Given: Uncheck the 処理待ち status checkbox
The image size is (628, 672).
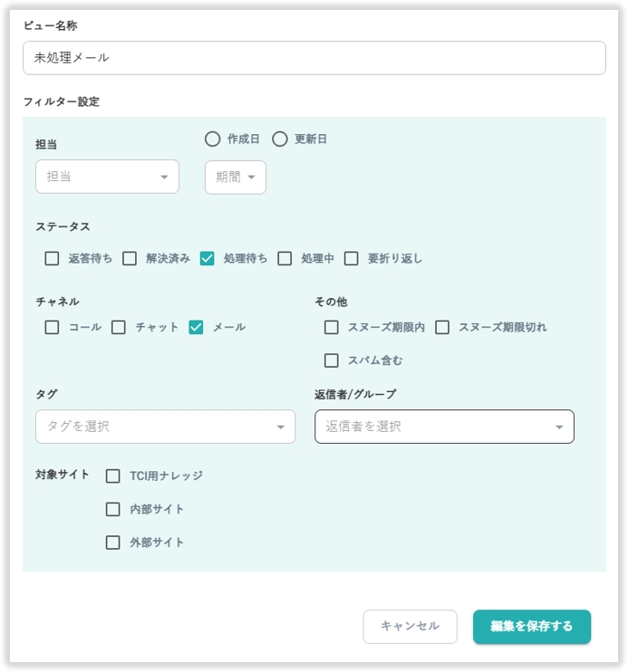Looking at the screenshot, I should pos(208,258).
